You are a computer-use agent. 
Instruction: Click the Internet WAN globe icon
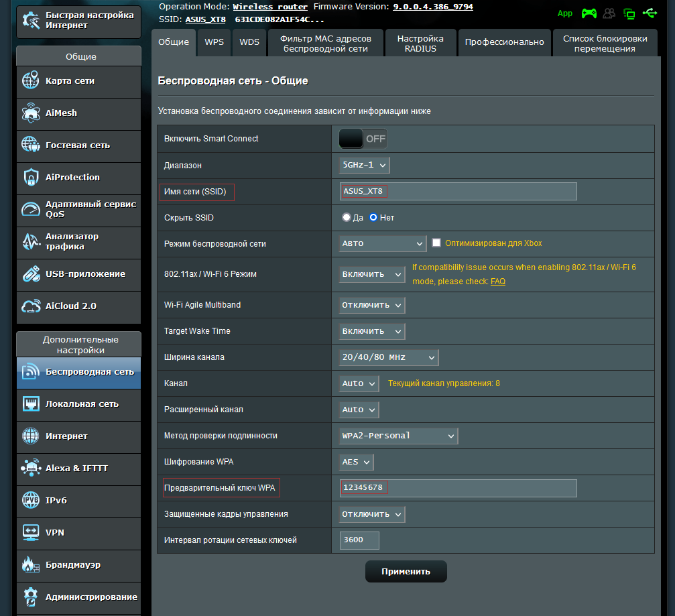[x=31, y=436]
